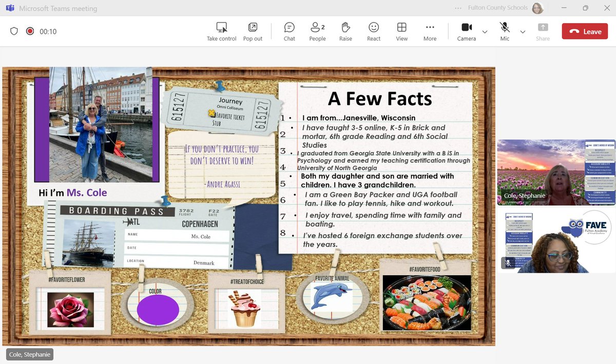Viewport: 616px width, 364px height.
Task: Click the tall ship photo on boarding pass
Action: pyautogui.click(x=88, y=244)
